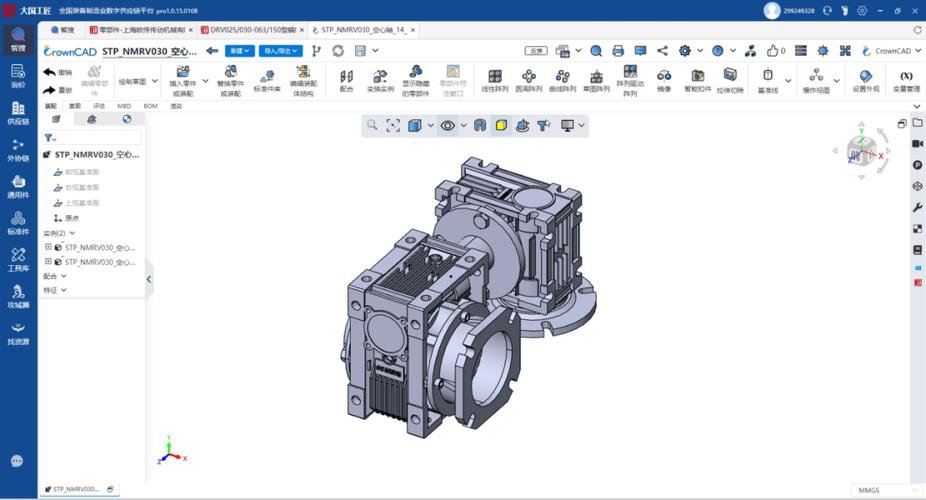The height and width of the screenshot is (500, 926).
Task: Open the 外协链 sidebar icon
Action: (x=18, y=149)
